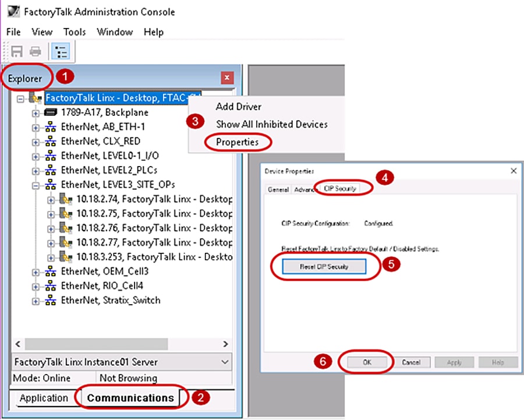This screenshot has height=420, width=524.
Task: Expand the 10.18.2.77 device node
Action: click(51, 243)
